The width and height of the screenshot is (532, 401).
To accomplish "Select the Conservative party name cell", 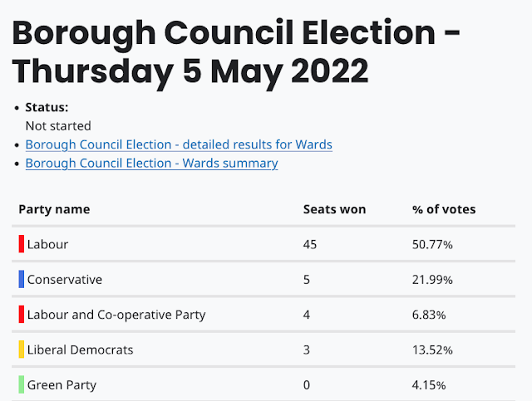I will 65,280.
